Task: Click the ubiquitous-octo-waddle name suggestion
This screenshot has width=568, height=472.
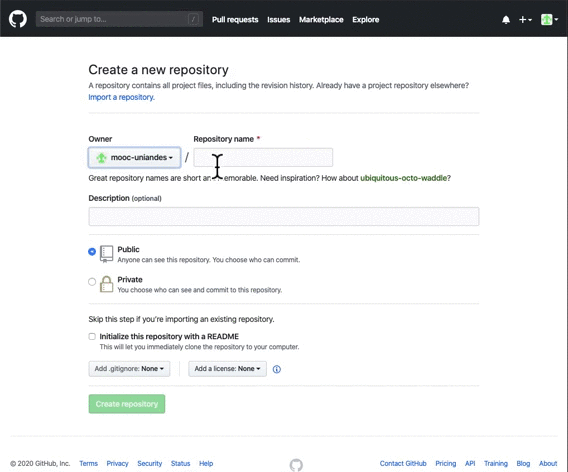Action: pos(404,178)
